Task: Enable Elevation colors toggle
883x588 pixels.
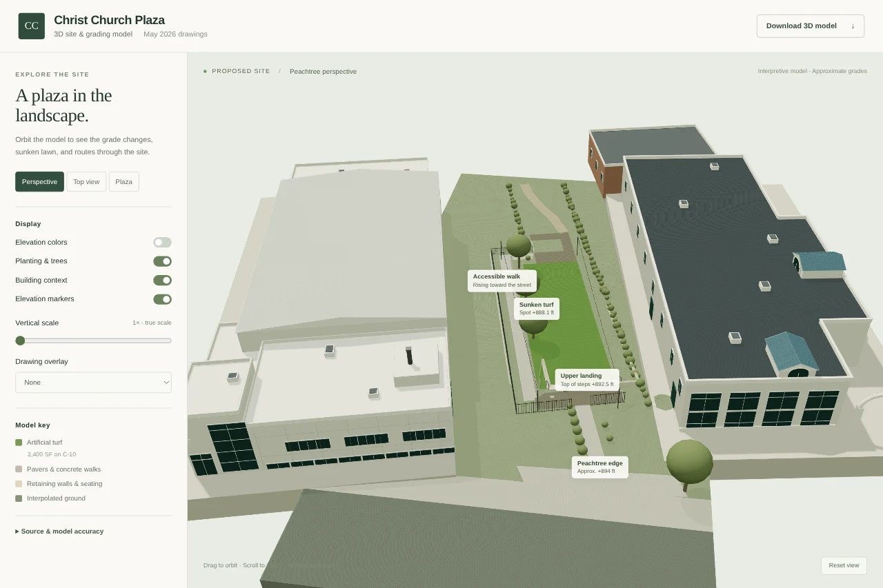Action: tap(162, 243)
